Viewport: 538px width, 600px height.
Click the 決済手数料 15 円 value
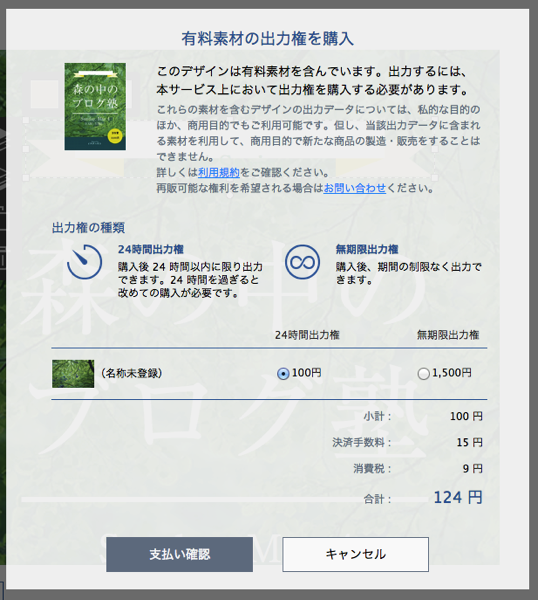470,442
